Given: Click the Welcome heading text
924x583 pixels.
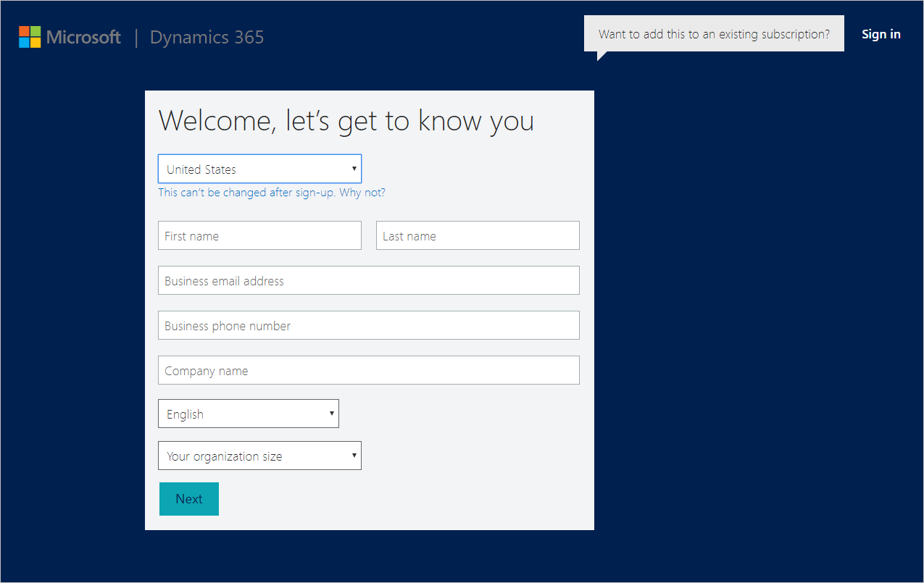Looking at the screenshot, I should coord(346,119).
